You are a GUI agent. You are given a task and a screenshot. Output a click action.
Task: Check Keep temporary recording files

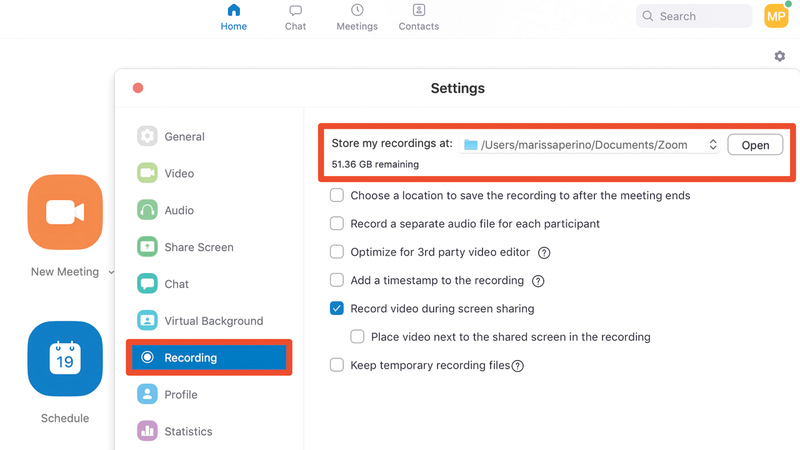pos(337,366)
